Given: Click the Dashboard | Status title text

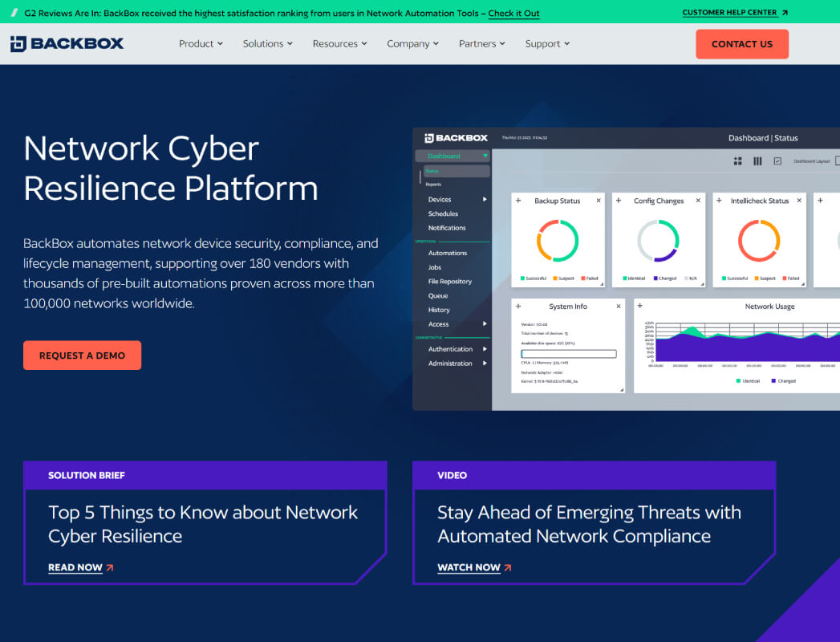Looking at the screenshot, I should pos(763,138).
